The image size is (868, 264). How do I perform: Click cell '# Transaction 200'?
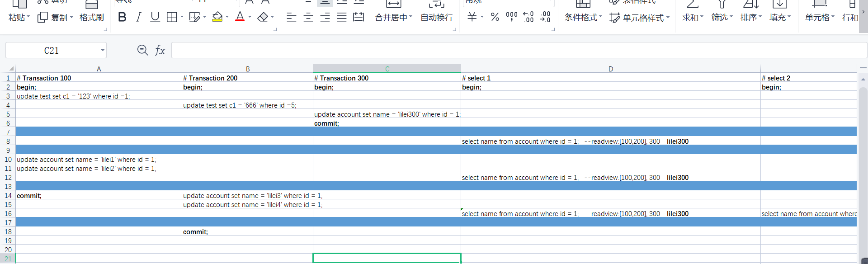coord(247,78)
